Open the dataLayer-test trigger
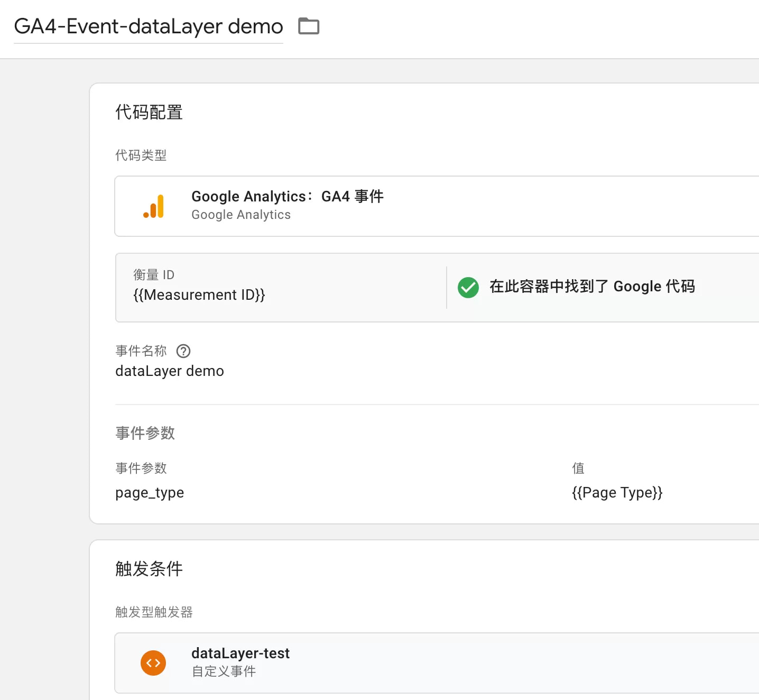Screen dimensions: 759x700 240,653
